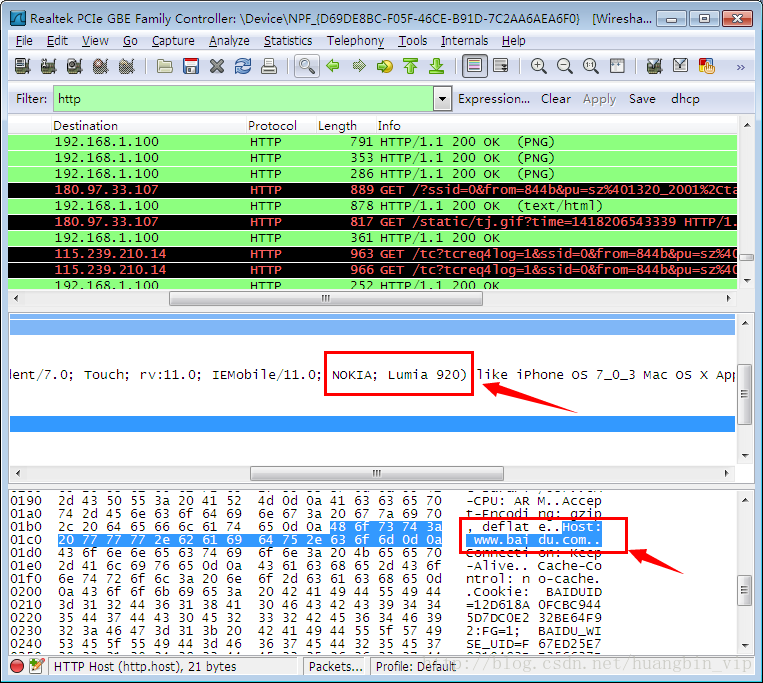Stop the running capture icon

coord(101,66)
